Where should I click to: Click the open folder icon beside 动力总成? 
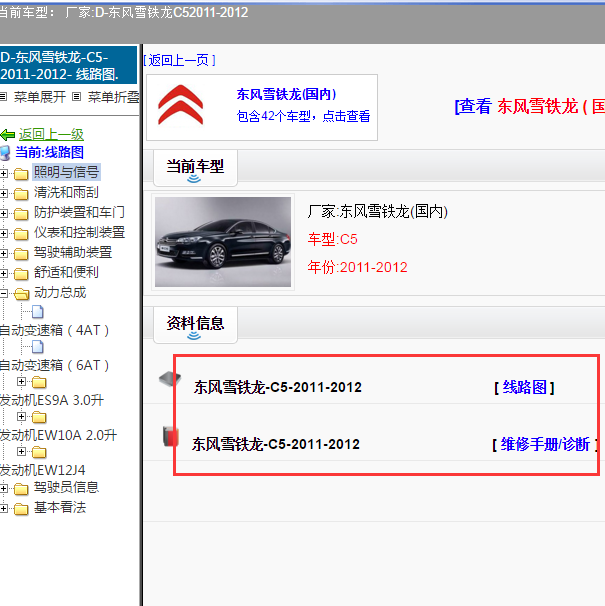(x=22, y=294)
